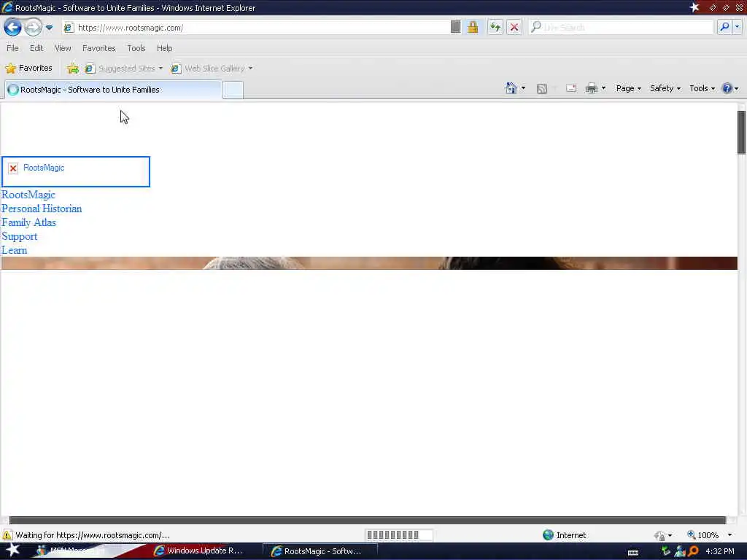Click the horizontal scrollbar thumb
The image size is (747, 560).
(368, 520)
